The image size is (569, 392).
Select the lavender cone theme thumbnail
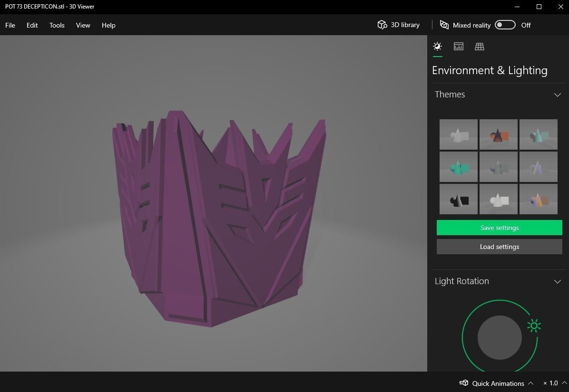coord(538,167)
